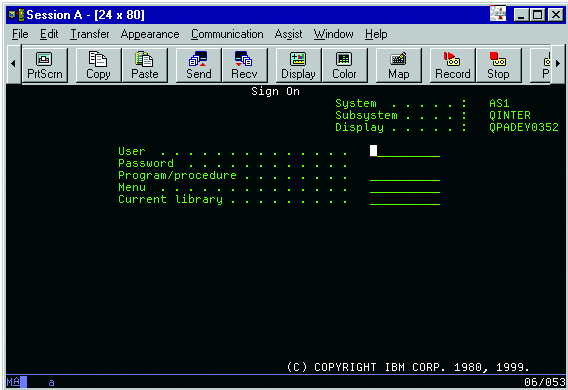Open the Window menu

click(x=333, y=34)
